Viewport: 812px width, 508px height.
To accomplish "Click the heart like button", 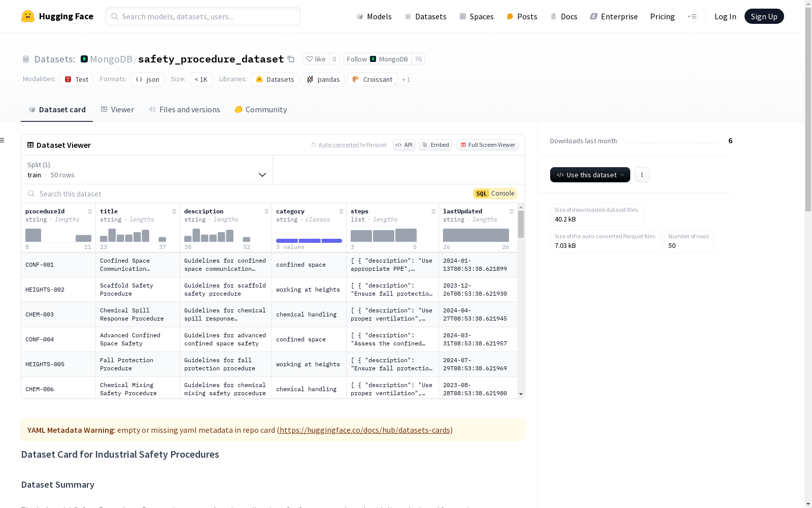I will click(x=316, y=59).
